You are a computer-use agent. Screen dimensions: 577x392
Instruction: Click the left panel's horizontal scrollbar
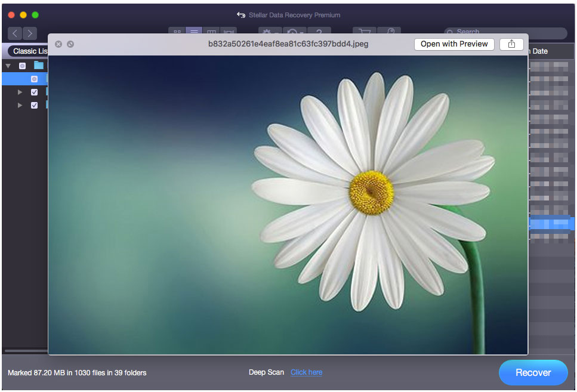pos(26,351)
